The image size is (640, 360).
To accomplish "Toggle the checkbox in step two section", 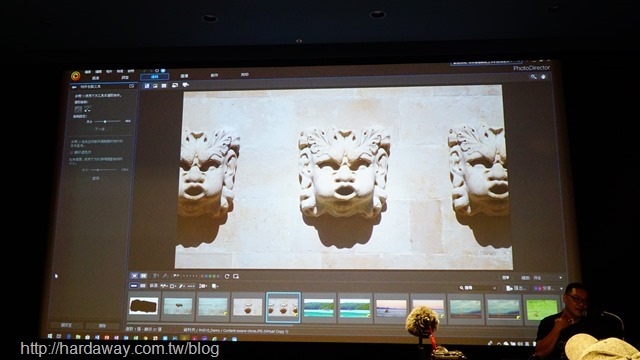I will point(71,152).
